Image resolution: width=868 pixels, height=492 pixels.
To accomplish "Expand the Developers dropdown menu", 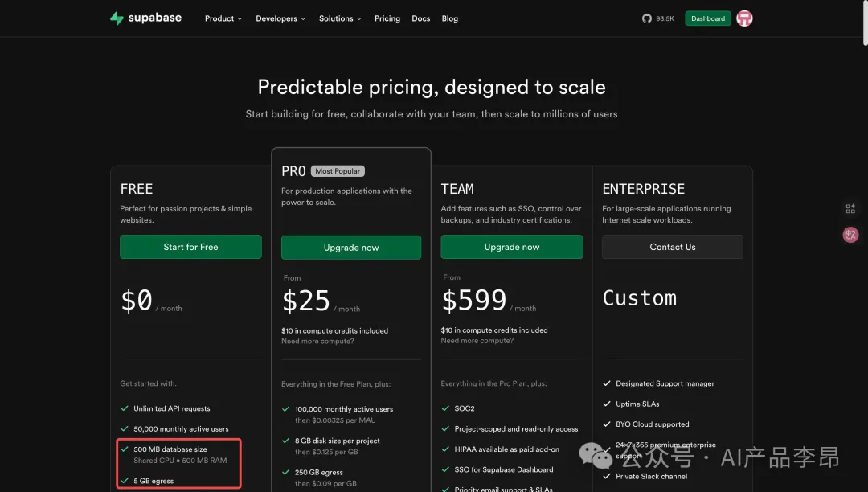I will tap(280, 18).
